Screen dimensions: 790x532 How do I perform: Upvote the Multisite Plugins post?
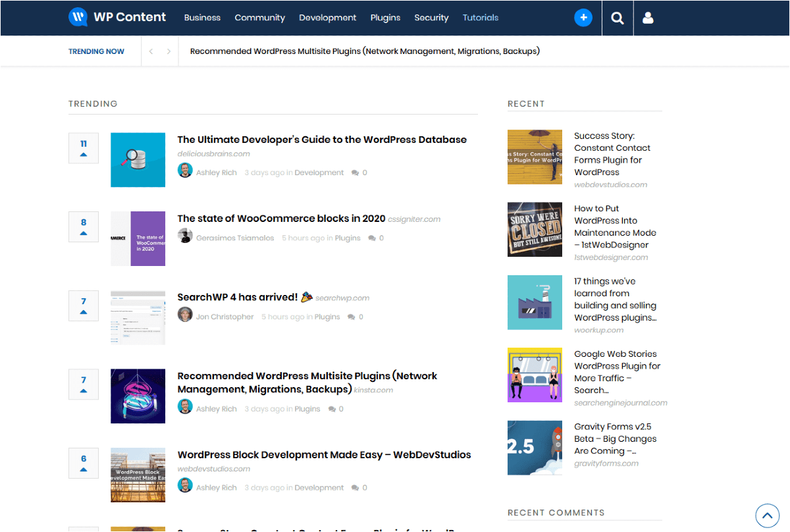pyautogui.click(x=84, y=384)
